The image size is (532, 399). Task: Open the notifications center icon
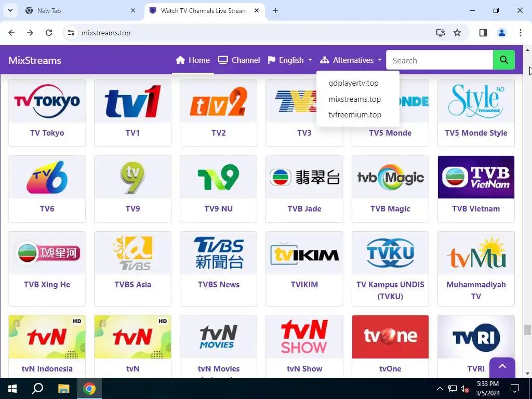(x=515, y=389)
